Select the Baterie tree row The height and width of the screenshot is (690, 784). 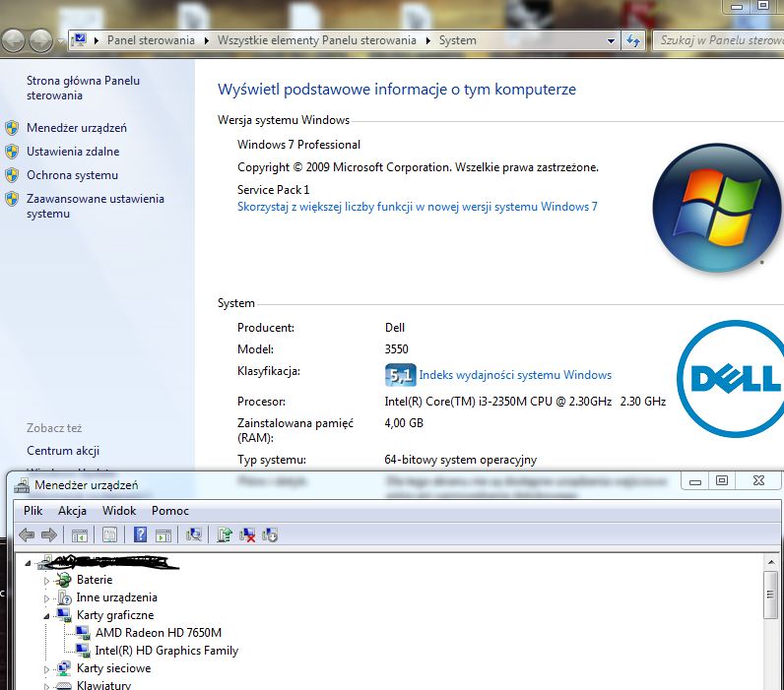95,580
